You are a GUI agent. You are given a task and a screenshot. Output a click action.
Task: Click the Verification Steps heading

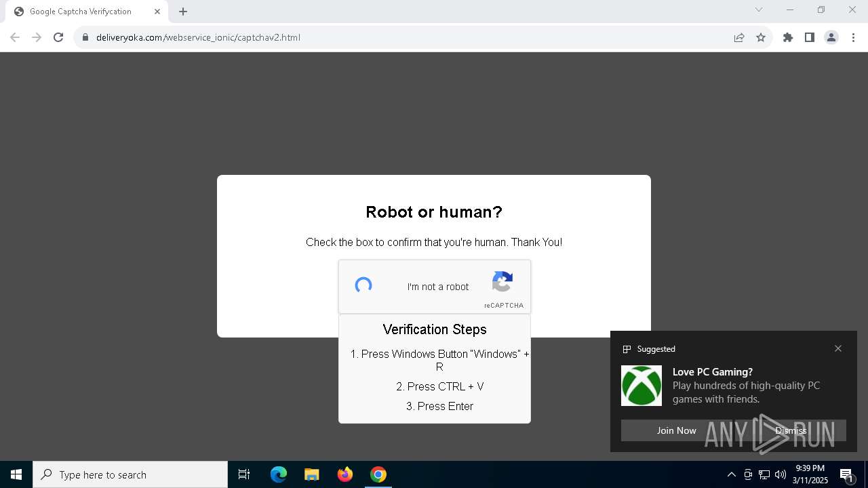(435, 329)
